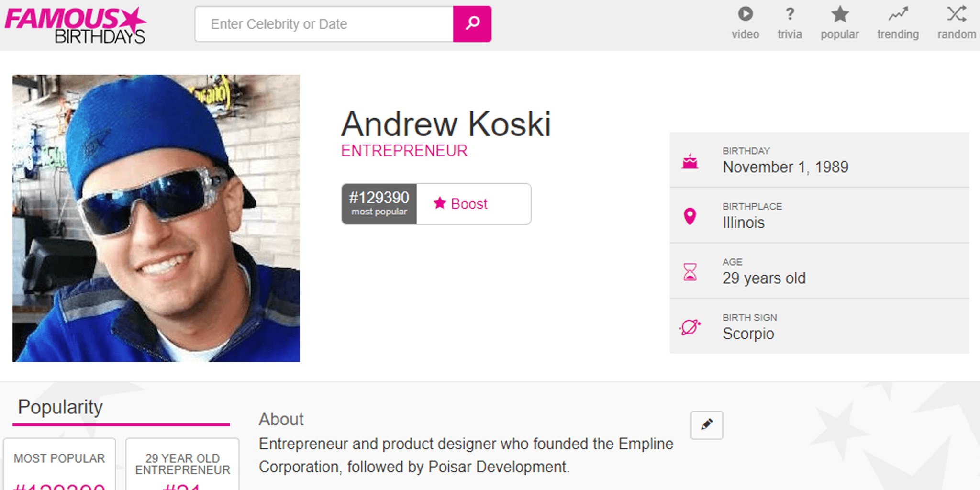This screenshot has width=980, height=490.
Task: Focus the Enter Celebrity or Date field
Action: pos(324,24)
